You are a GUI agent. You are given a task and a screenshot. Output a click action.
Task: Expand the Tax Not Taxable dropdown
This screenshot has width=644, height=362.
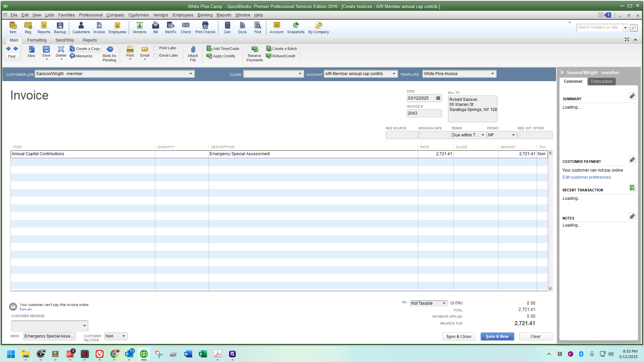pyautogui.click(x=444, y=303)
